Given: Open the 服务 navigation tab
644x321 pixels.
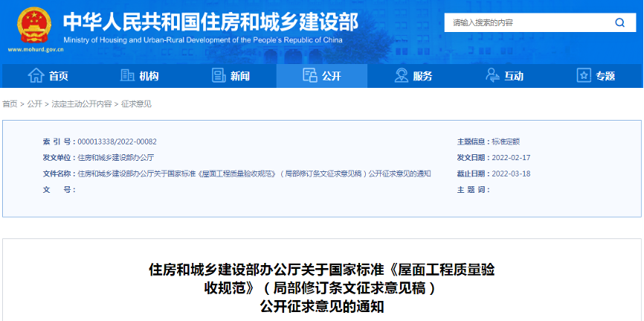Looking at the screenshot, I should tap(413, 76).
